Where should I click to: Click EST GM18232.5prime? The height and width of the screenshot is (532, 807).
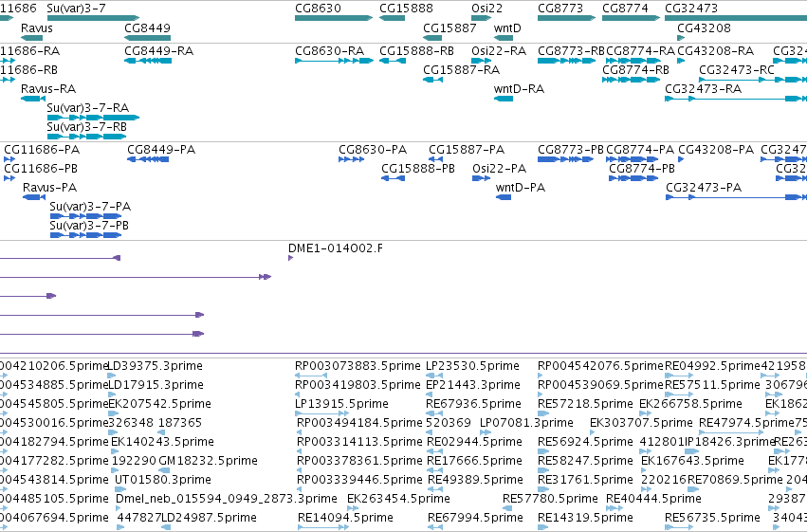click(209, 461)
